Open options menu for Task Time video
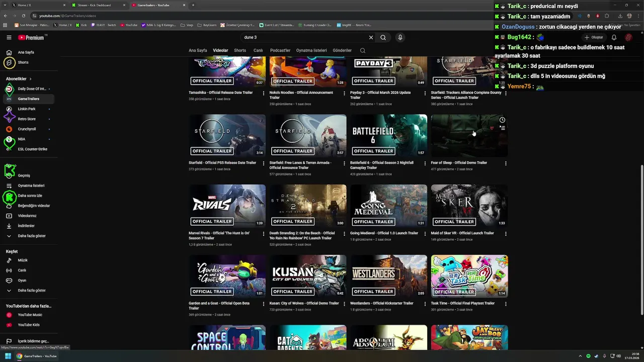The height and width of the screenshot is (362, 644). click(x=506, y=304)
